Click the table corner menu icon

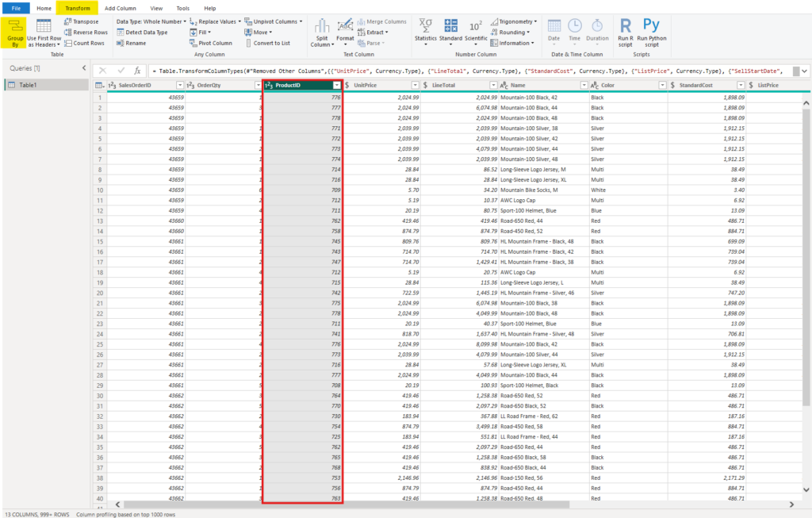(100, 85)
